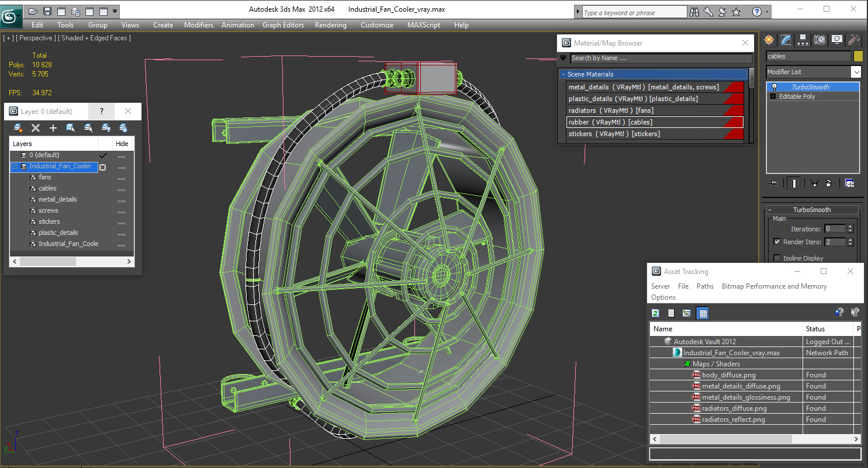
Task: Toggle hide for the screws layer row
Action: (122, 211)
